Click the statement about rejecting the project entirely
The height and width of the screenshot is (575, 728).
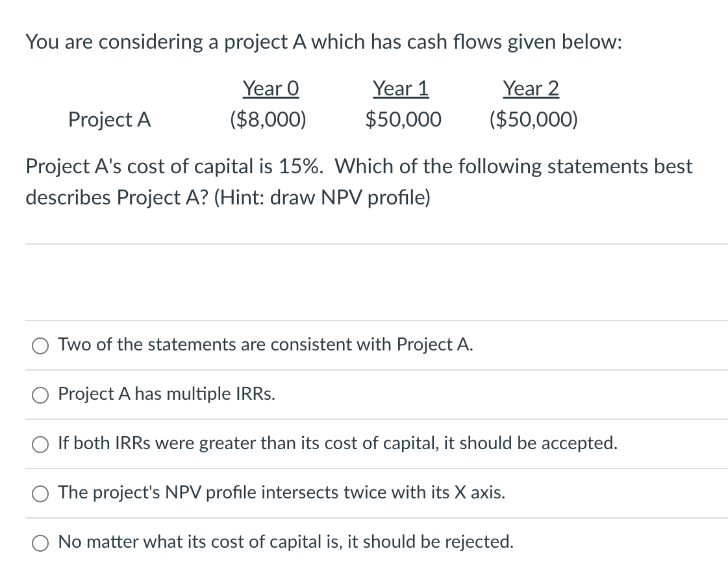(286, 542)
